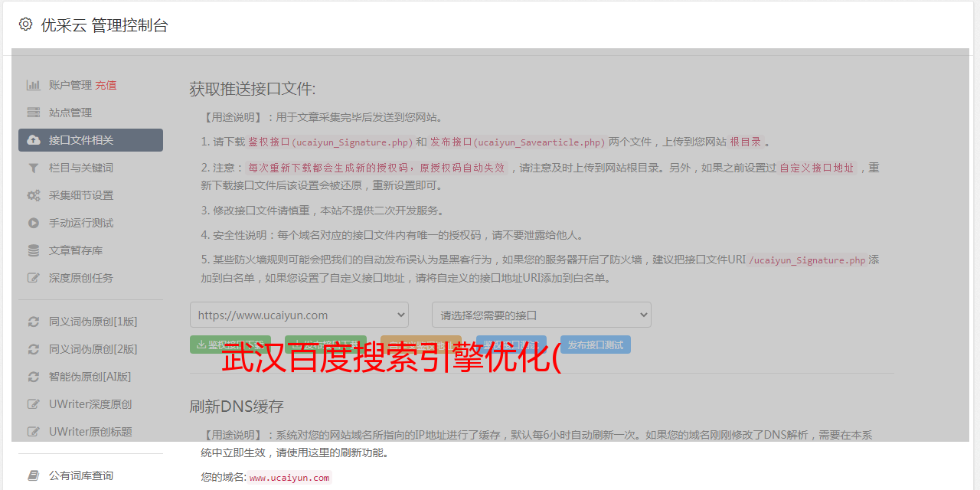Click the step 3 text 修改接口文件请慎重

tap(263, 211)
